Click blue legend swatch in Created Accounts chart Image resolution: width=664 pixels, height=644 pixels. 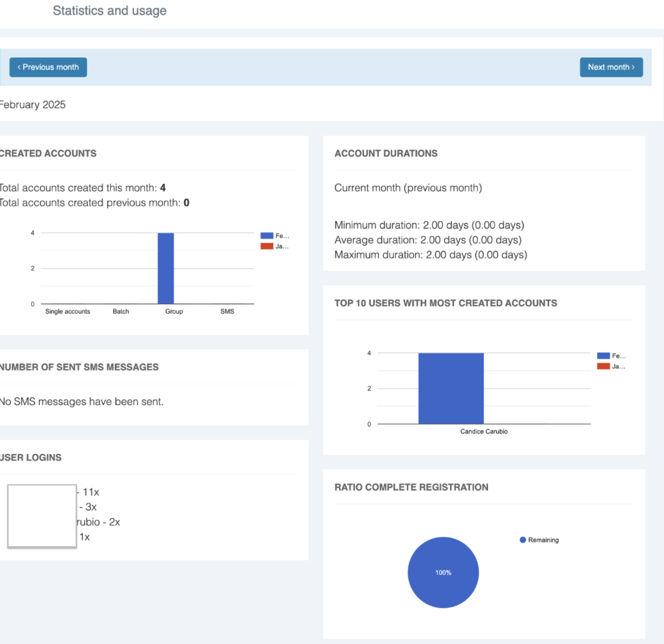pyautogui.click(x=267, y=235)
